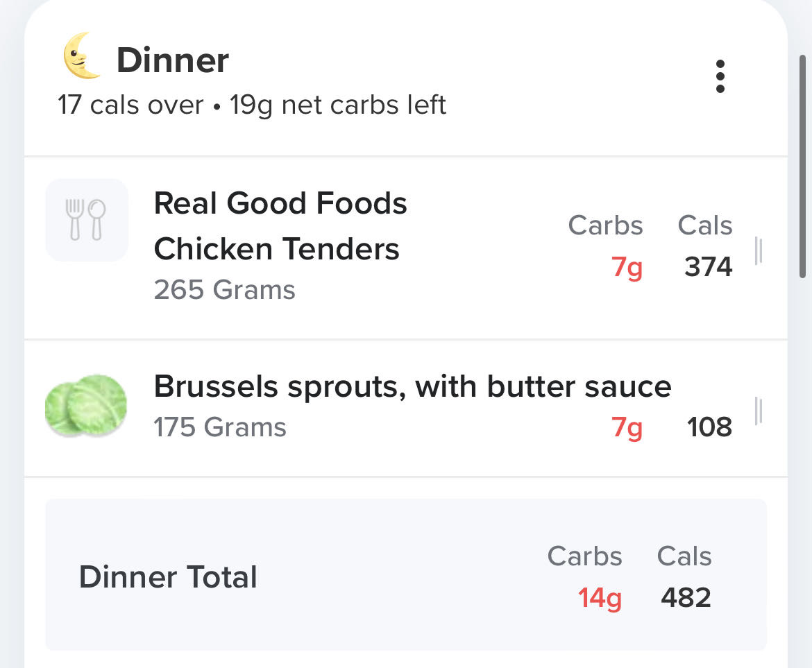Tap the 265 Grams serving size for Chicken Tenders
Viewport: 812px width, 668px height.
[x=223, y=290]
